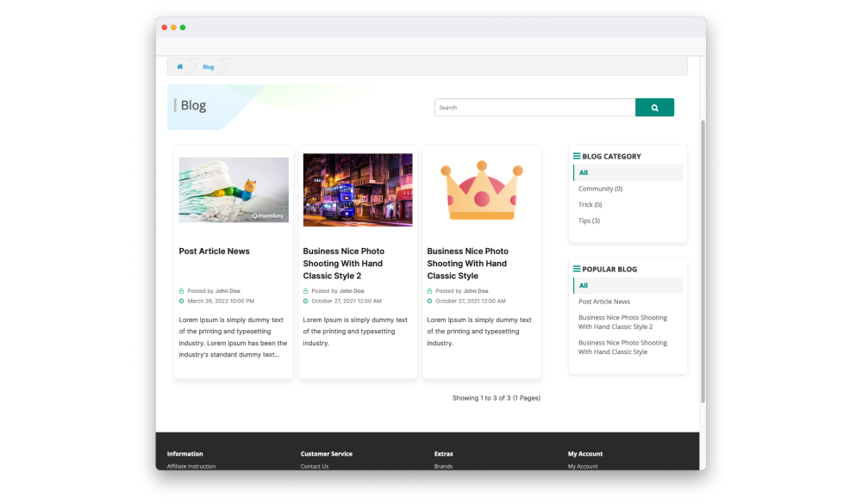This screenshot has width=862, height=504.
Task: Filter by Tips (3) category
Action: click(x=589, y=221)
